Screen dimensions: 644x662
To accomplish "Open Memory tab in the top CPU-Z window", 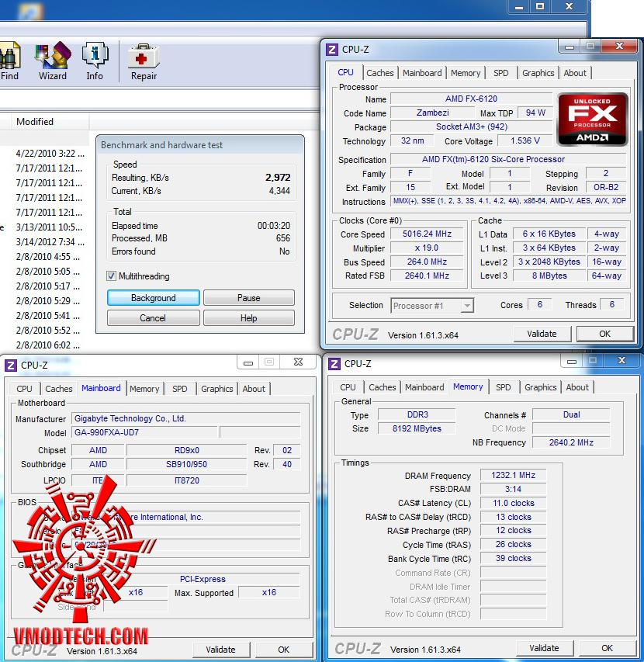I will point(466,73).
